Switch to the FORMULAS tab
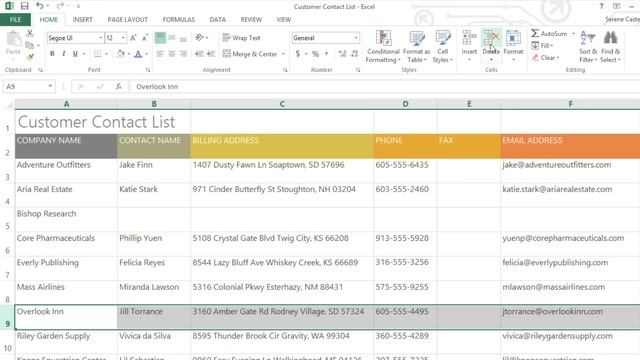640x360 pixels. click(x=178, y=20)
